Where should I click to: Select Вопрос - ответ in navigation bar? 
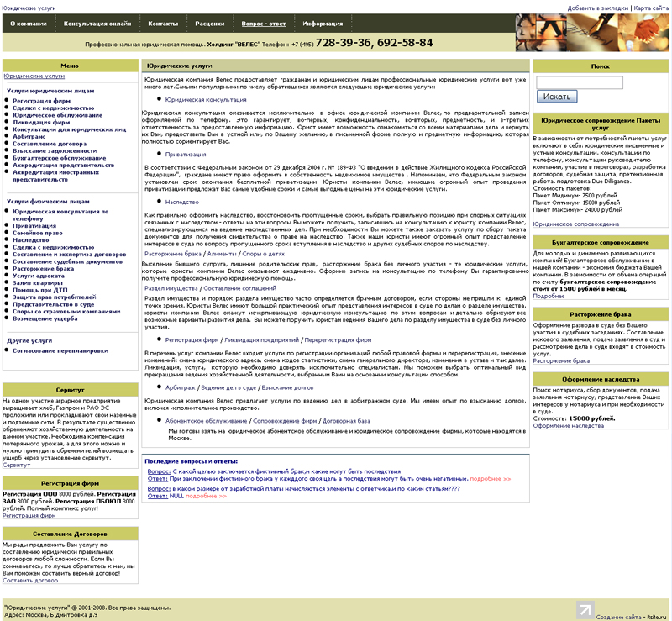coord(263,24)
